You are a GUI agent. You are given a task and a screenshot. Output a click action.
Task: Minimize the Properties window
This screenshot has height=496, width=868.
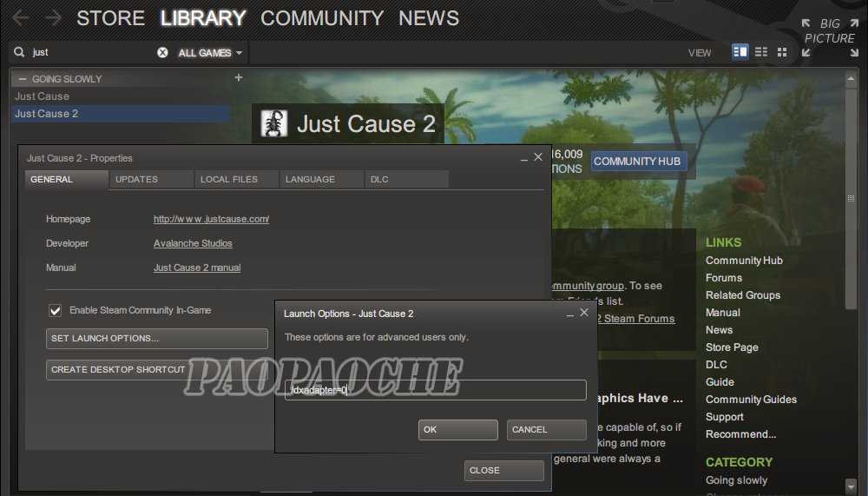coord(523,158)
